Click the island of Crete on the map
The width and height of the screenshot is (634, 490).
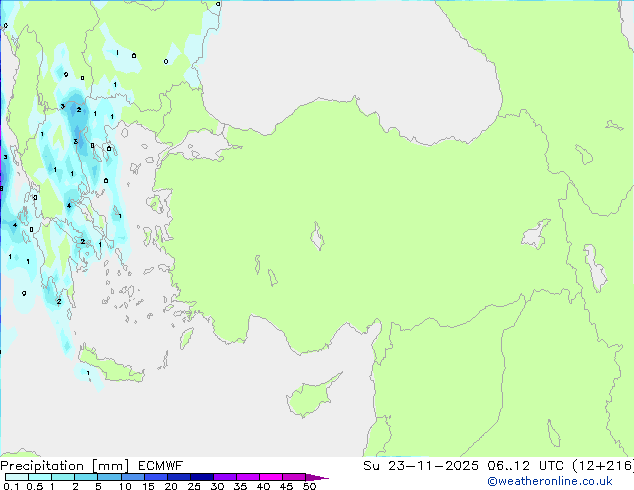tap(110, 367)
